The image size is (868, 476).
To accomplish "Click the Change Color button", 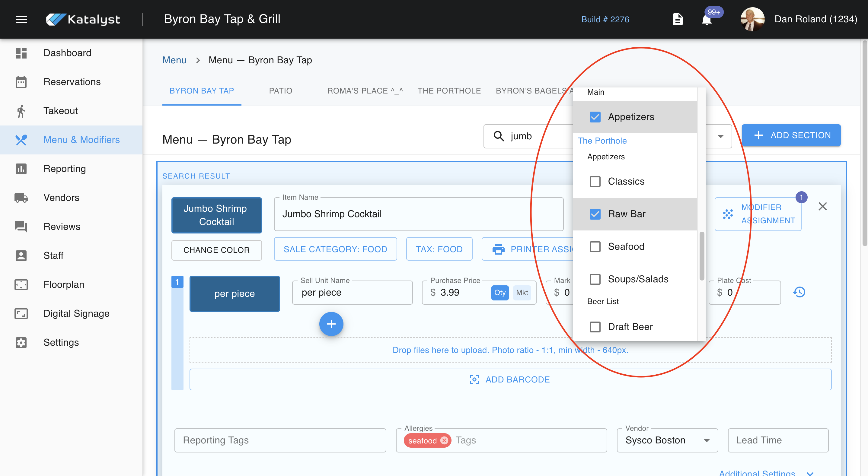I will pos(216,250).
